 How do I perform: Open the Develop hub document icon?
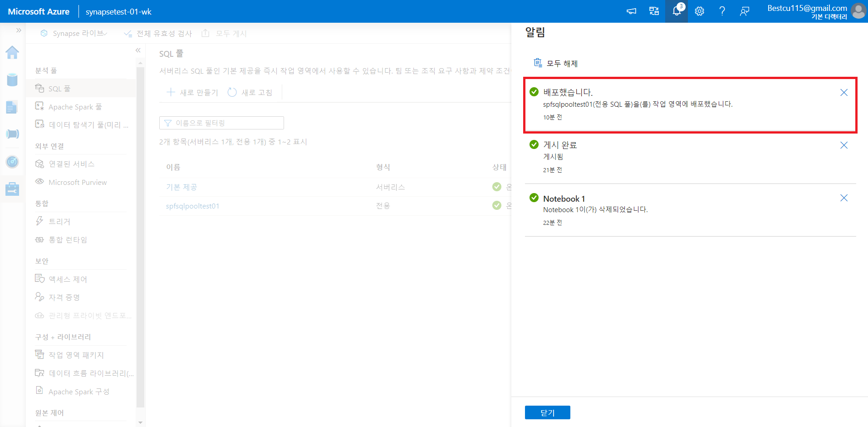pyautogui.click(x=12, y=107)
